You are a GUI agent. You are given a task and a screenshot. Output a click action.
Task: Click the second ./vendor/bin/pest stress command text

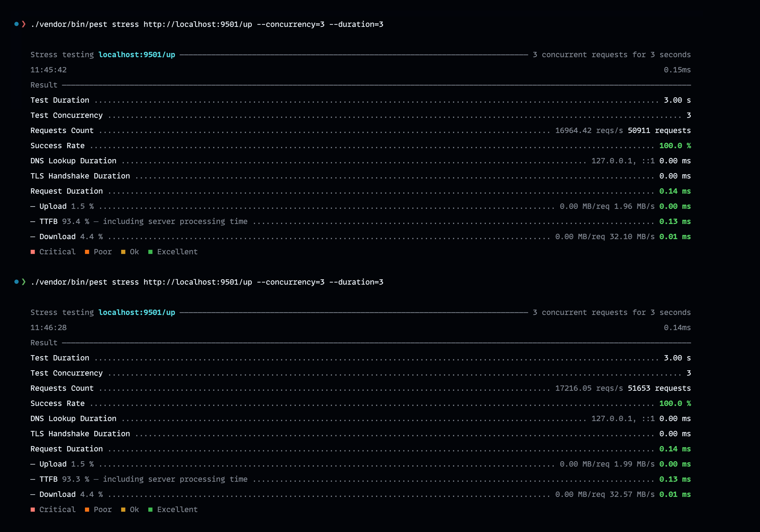pos(207,282)
